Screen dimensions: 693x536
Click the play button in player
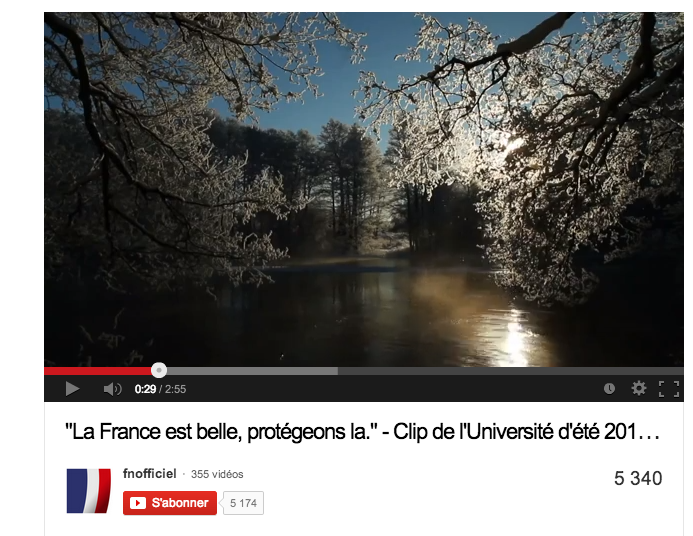72,389
